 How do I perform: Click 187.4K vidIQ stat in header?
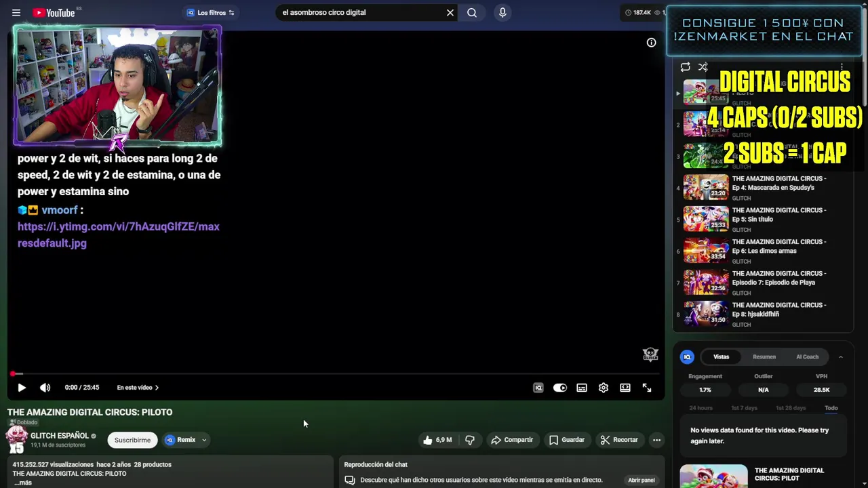pos(637,12)
